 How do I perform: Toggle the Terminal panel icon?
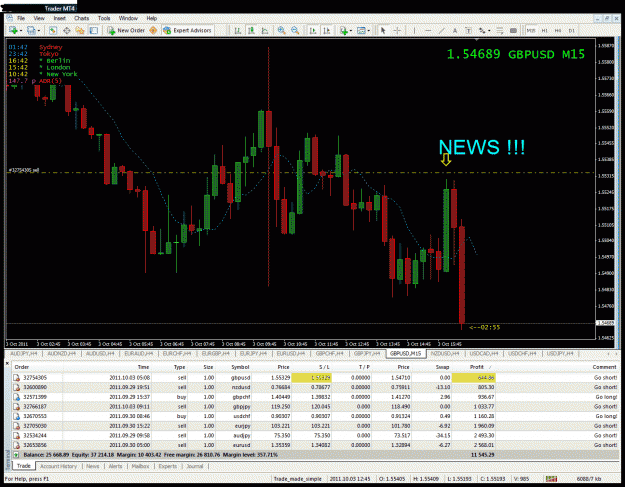[94, 31]
